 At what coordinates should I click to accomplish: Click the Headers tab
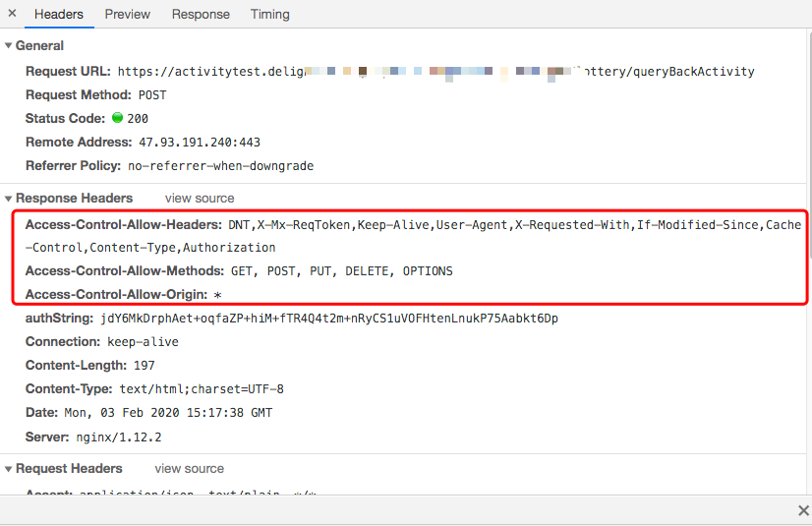pos(59,15)
